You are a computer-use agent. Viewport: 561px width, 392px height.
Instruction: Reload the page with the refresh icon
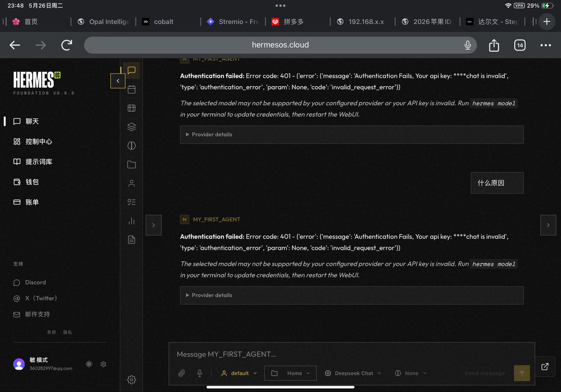coord(66,45)
